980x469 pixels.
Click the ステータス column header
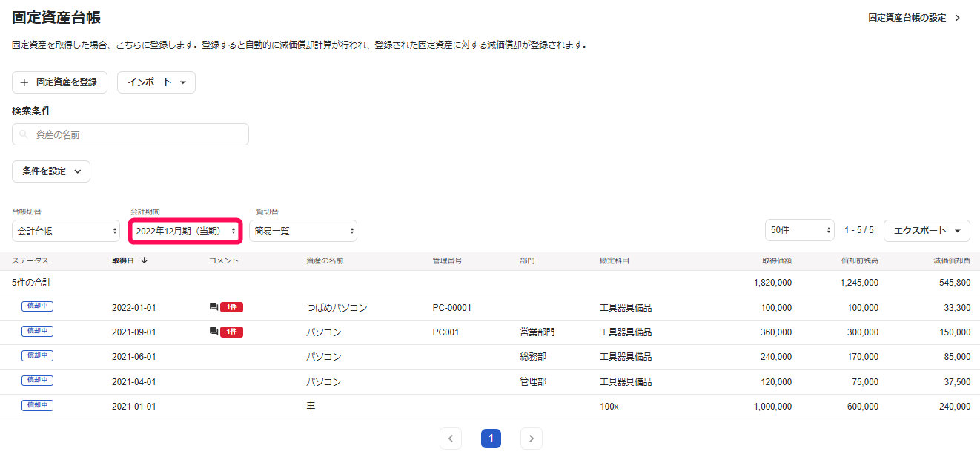(x=30, y=260)
